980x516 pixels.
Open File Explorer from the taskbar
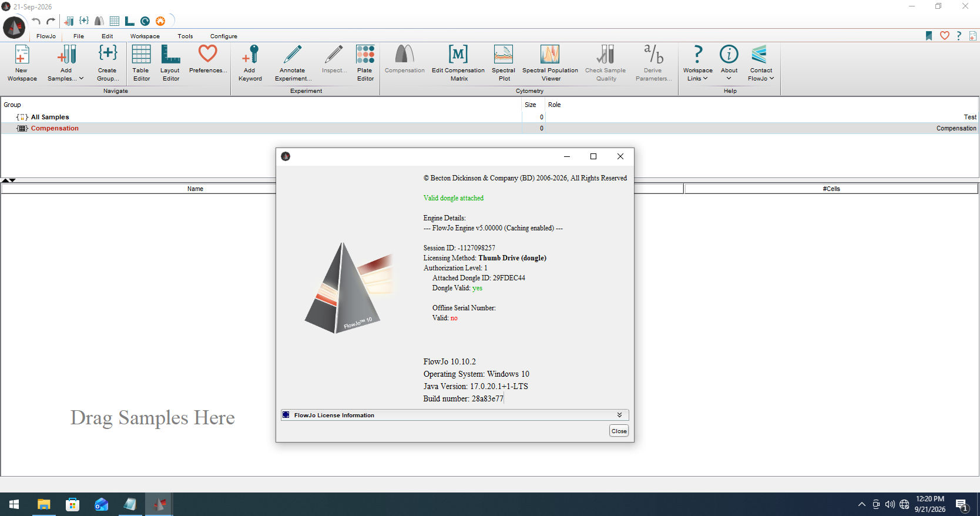tap(43, 504)
